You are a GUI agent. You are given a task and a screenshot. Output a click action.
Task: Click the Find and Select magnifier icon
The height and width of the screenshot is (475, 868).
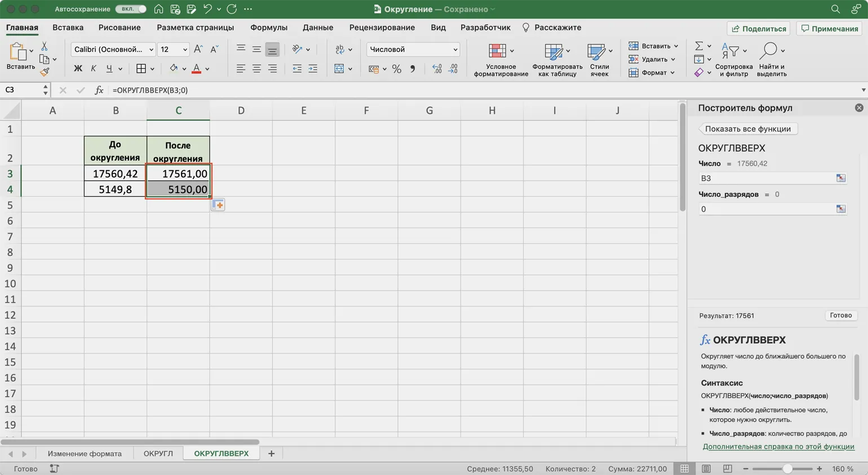click(x=768, y=51)
